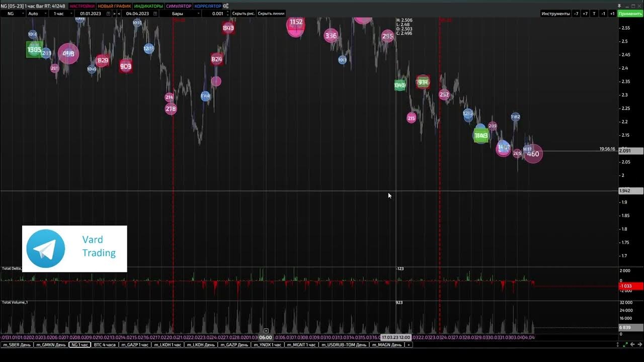
Task: Switch to the m_GMKN День tab
Action: click(x=51, y=345)
